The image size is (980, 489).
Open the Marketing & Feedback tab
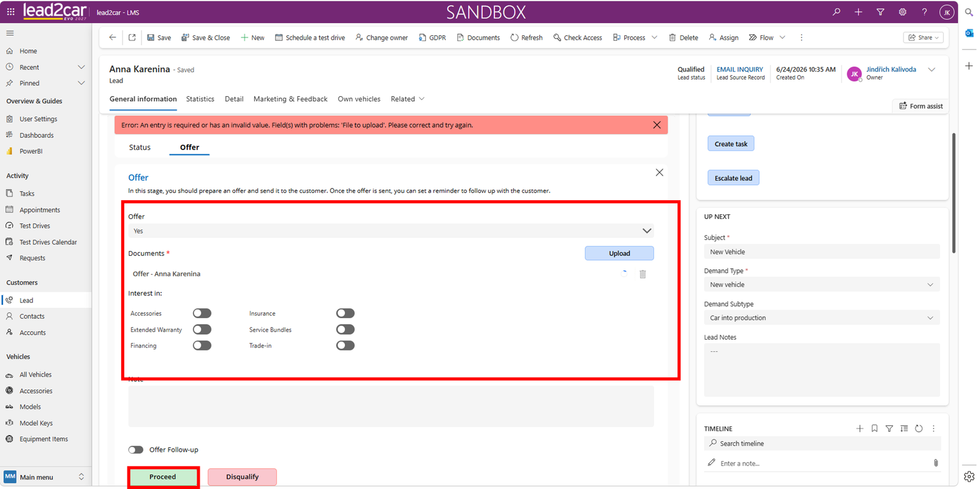point(290,99)
